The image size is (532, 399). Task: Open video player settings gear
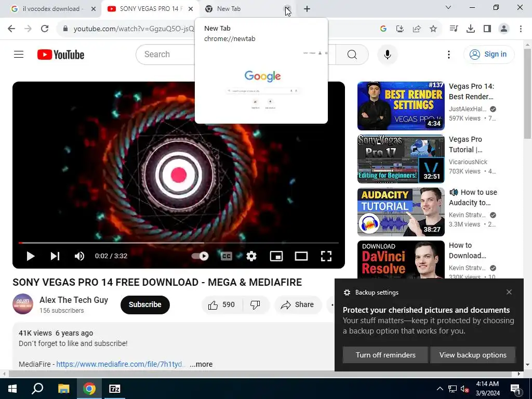[251, 256]
